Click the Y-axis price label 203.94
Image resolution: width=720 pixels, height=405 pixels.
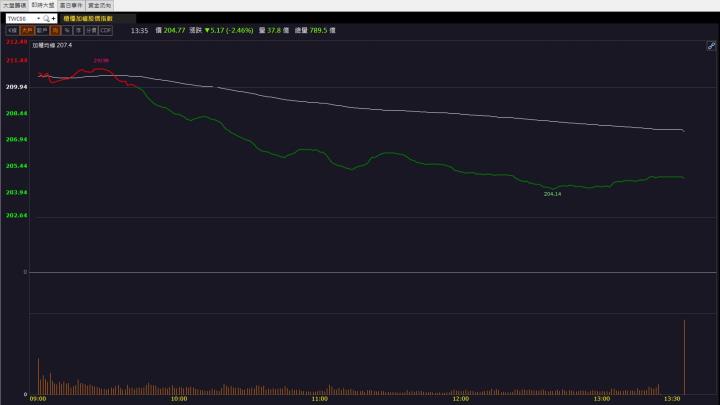tap(17, 192)
